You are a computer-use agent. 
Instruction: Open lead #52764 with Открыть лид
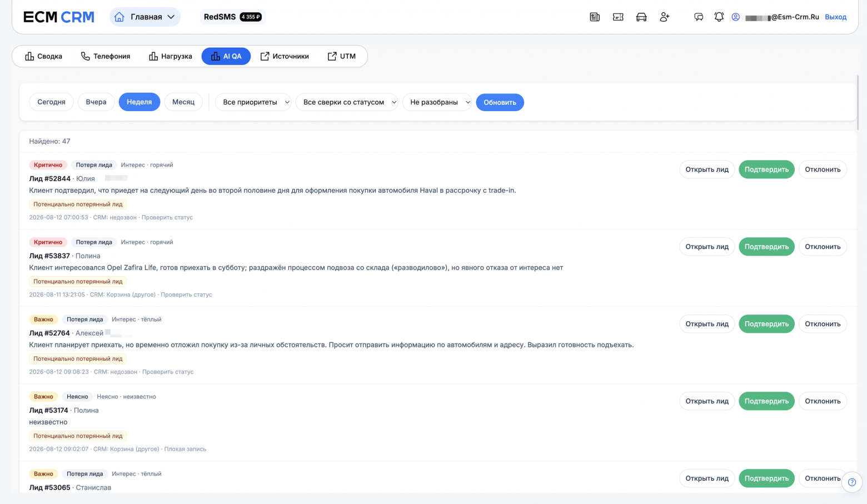(707, 324)
